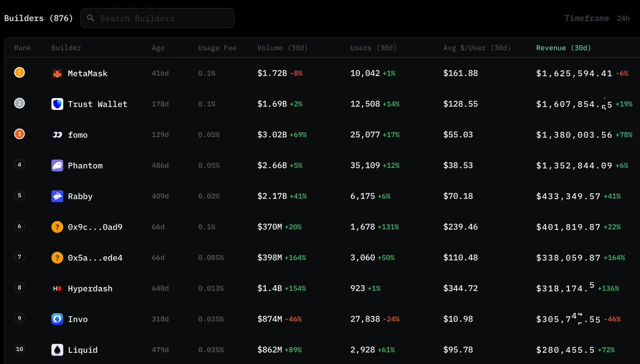Viewport: 640px width, 364px height.
Task: Click the fomo builder logo
Action: pyautogui.click(x=57, y=135)
